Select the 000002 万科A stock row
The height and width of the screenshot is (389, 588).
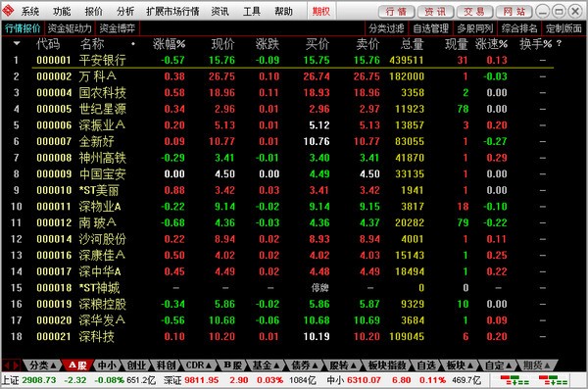tap(277, 76)
